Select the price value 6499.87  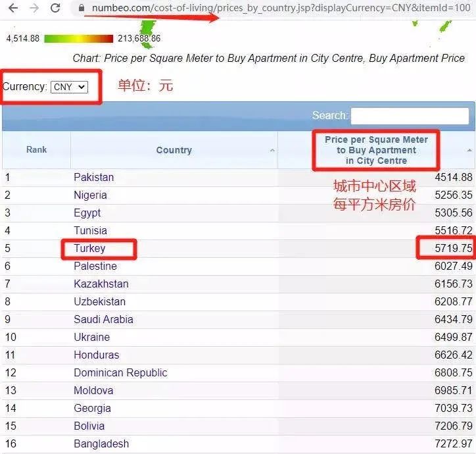454,337
